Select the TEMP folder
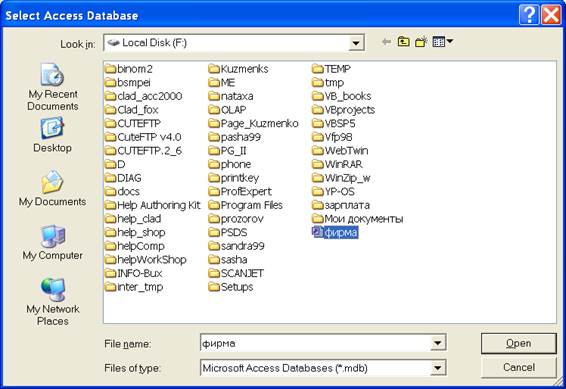Screen dimensions: 566x389 [x=331, y=69]
